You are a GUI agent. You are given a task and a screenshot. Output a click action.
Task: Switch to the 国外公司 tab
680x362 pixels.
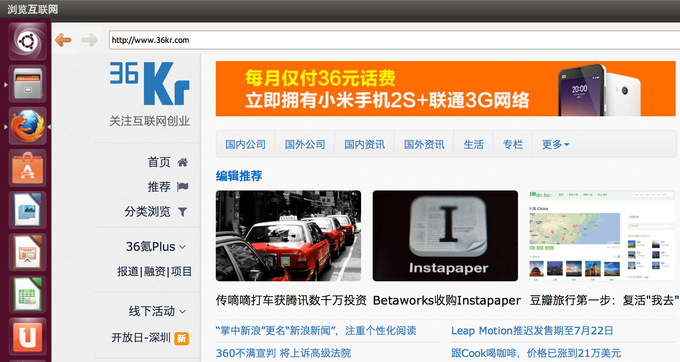(x=305, y=144)
